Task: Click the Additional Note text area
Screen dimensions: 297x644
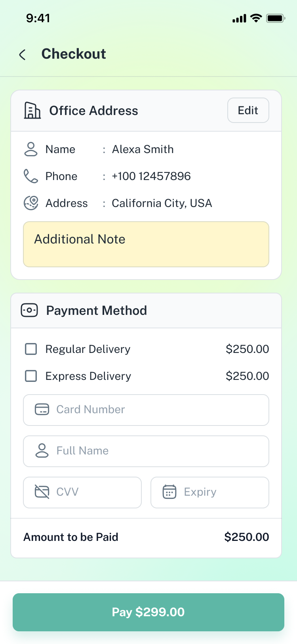Action: pyautogui.click(x=146, y=244)
